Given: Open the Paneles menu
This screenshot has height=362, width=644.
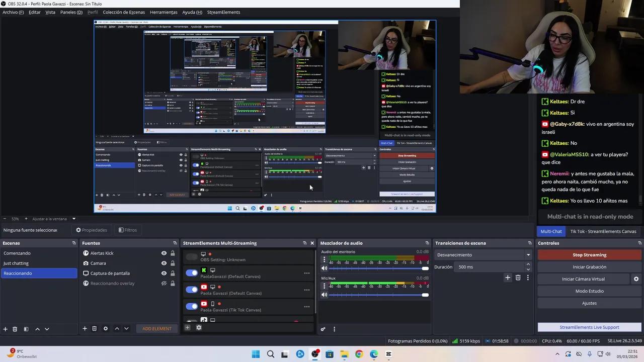Looking at the screenshot, I should (71, 12).
